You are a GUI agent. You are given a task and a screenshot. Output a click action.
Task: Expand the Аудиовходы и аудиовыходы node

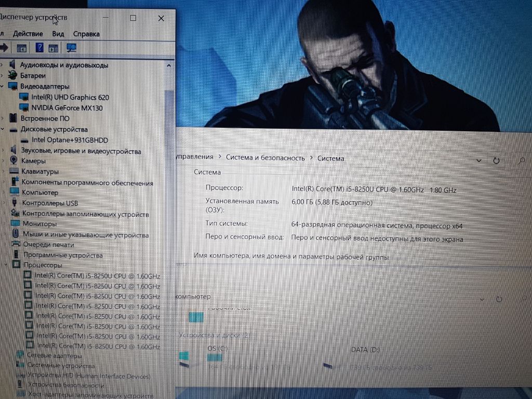pyautogui.click(x=2, y=64)
